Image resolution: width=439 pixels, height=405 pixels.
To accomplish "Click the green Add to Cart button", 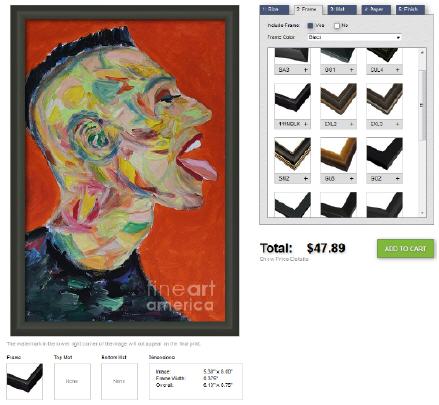I will 405,249.
